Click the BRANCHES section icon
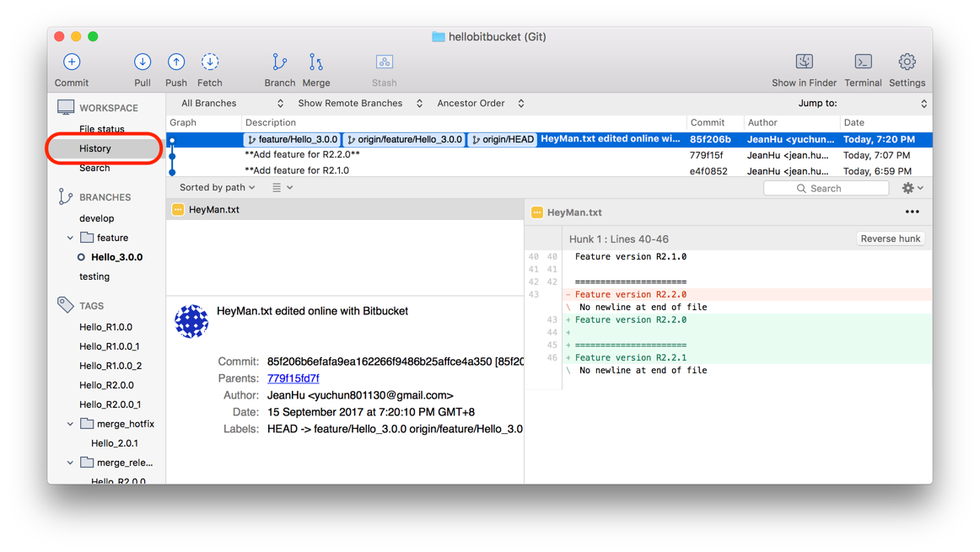The width and height of the screenshot is (980, 552). (x=65, y=196)
